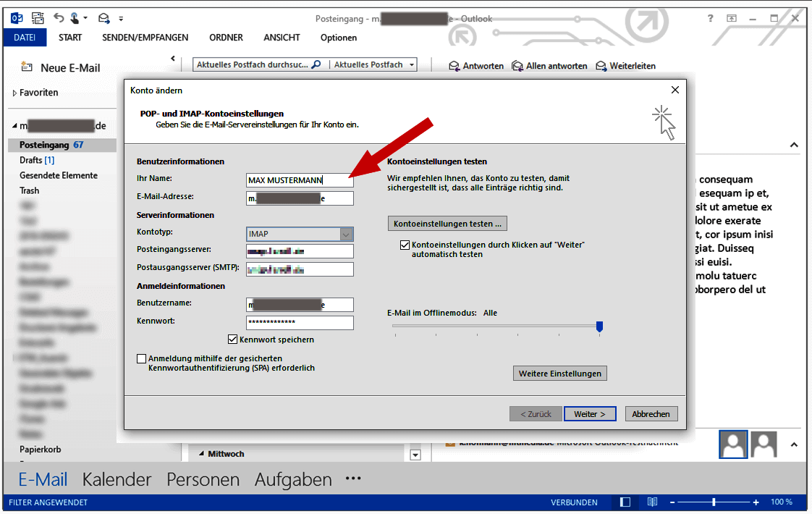Switch to Aufgaben view
Viewport: 812px width, 514px height.
pos(293,479)
